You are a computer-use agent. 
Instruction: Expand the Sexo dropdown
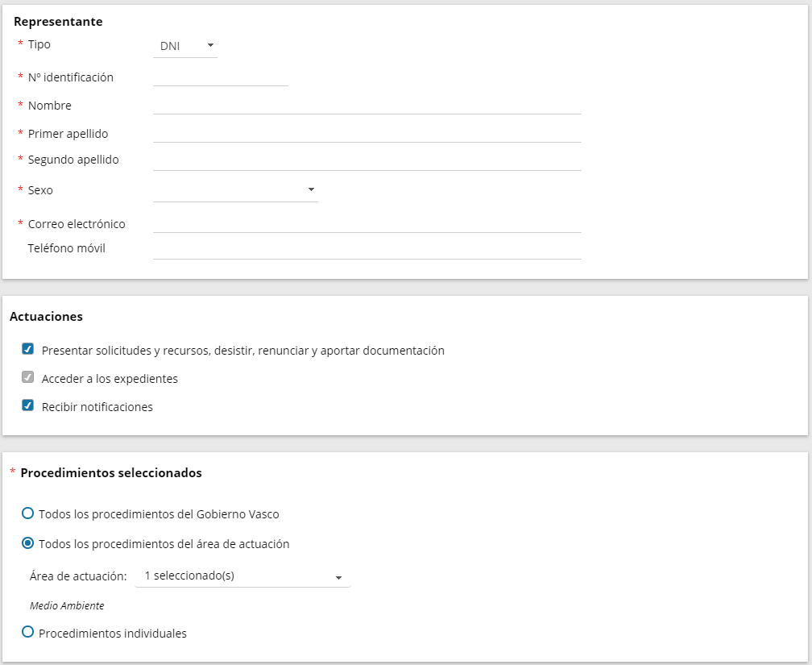pos(235,190)
